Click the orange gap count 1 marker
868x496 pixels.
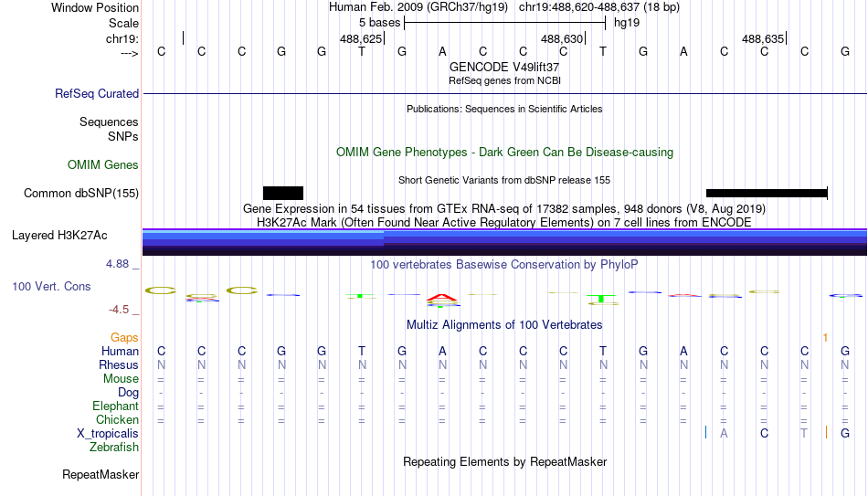[x=825, y=338]
